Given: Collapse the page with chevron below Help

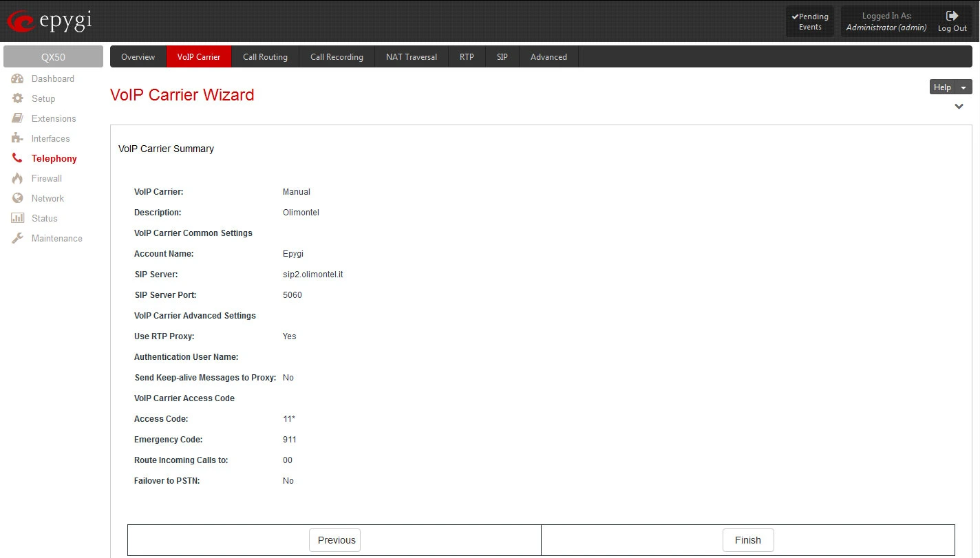Looking at the screenshot, I should (x=959, y=107).
